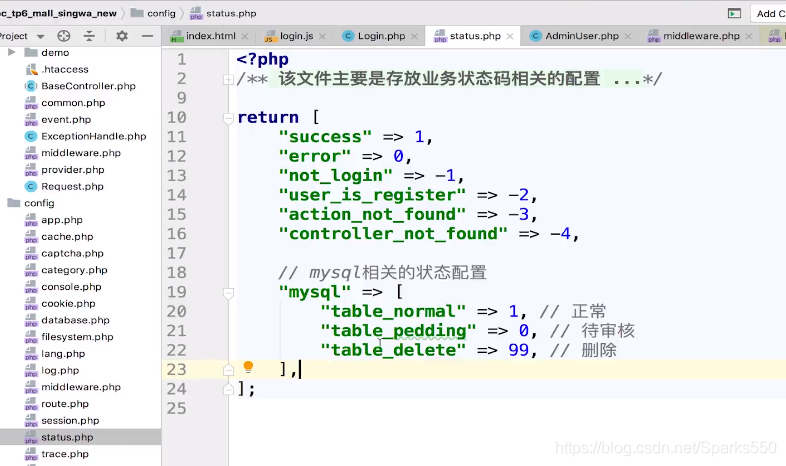Close the Login.php tab
The image size is (786, 466).
[x=414, y=36]
